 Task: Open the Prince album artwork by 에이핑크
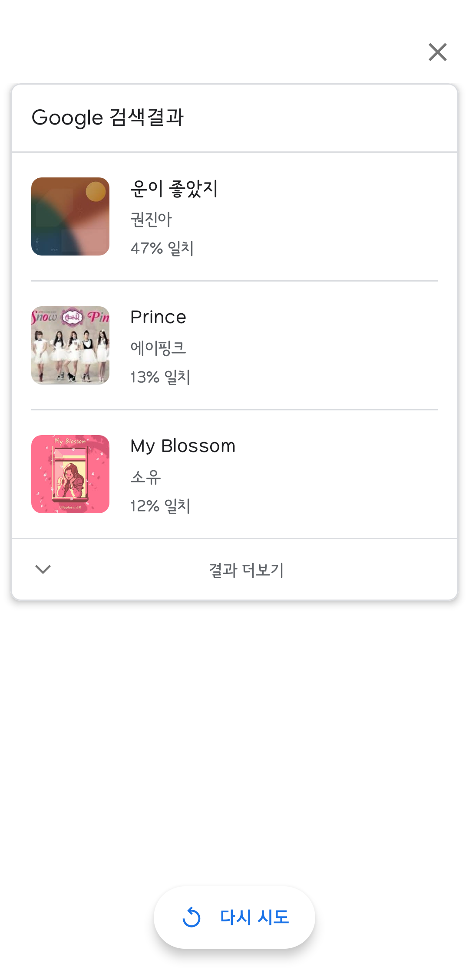point(70,345)
